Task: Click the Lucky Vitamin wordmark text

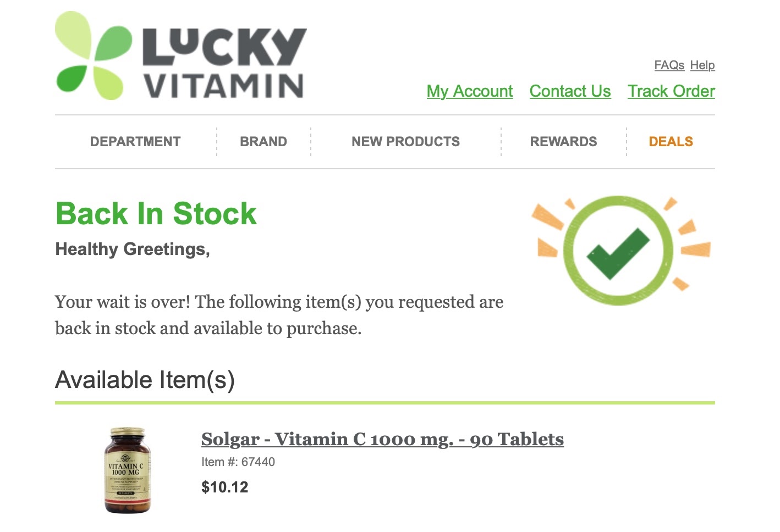Action: 224,64
